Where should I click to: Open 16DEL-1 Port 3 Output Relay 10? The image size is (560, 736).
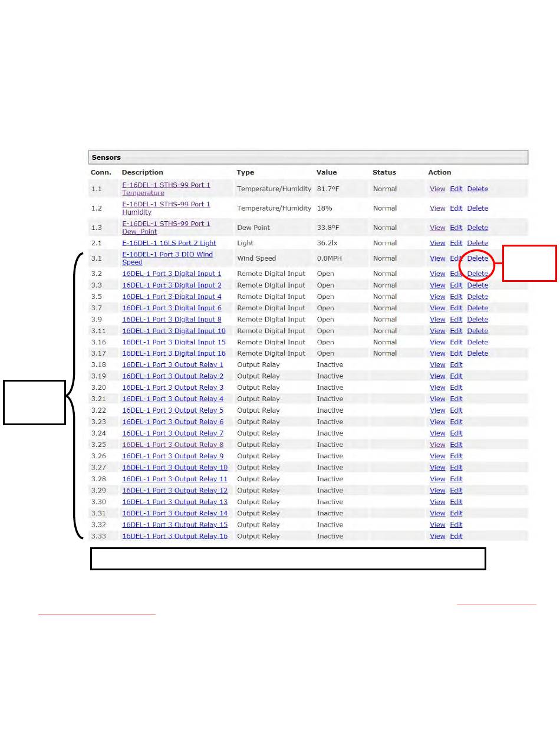[174, 468]
